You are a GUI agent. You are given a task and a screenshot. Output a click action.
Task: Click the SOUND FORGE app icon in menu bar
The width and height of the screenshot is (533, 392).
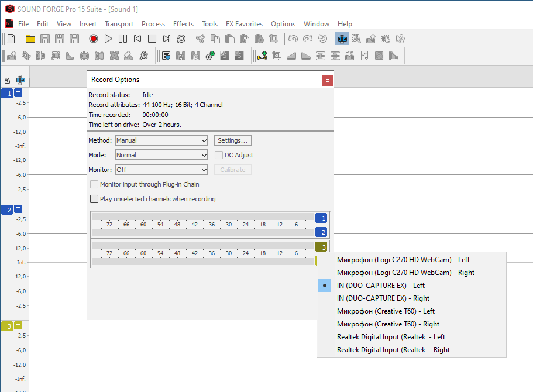point(9,23)
